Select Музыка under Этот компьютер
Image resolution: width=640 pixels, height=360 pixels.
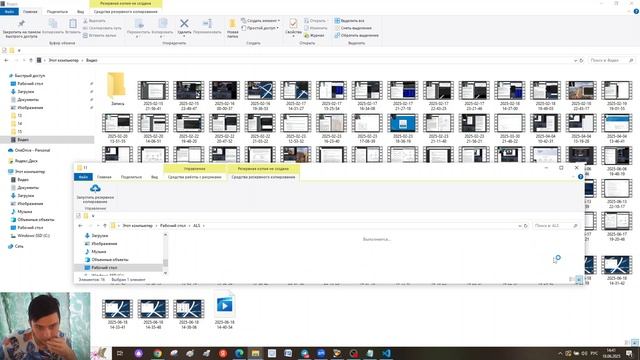click(24, 211)
